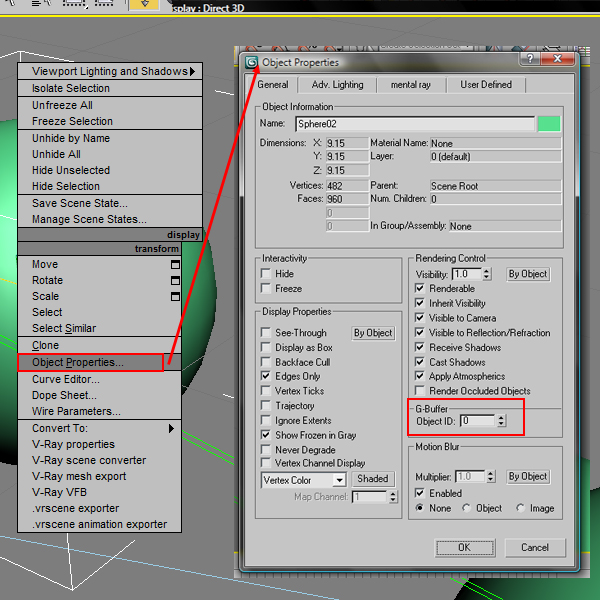Switch to the Adv. Lighting tab

coord(337,85)
